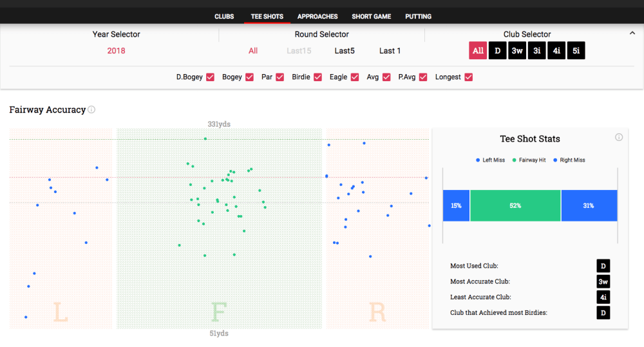This screenshot has height=347, width=644.
Task: Click info icon in Tee Shot Stats
Action: coord(619,137)
